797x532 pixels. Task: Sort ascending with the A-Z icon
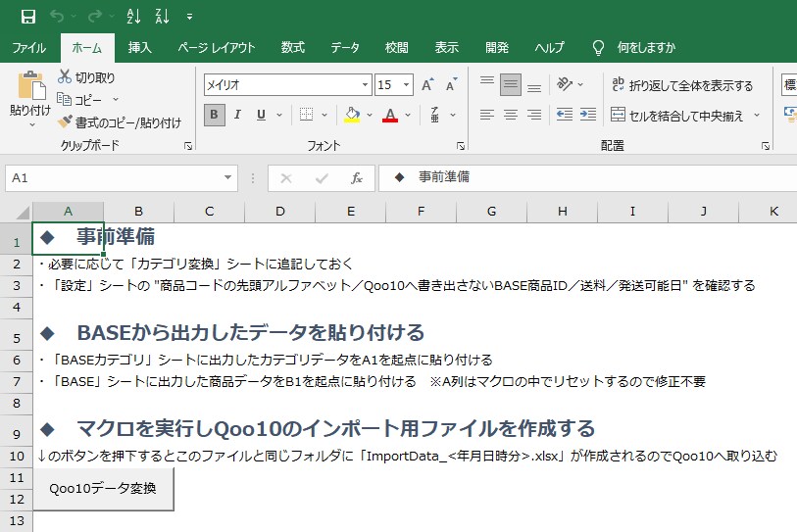(133, 17)
